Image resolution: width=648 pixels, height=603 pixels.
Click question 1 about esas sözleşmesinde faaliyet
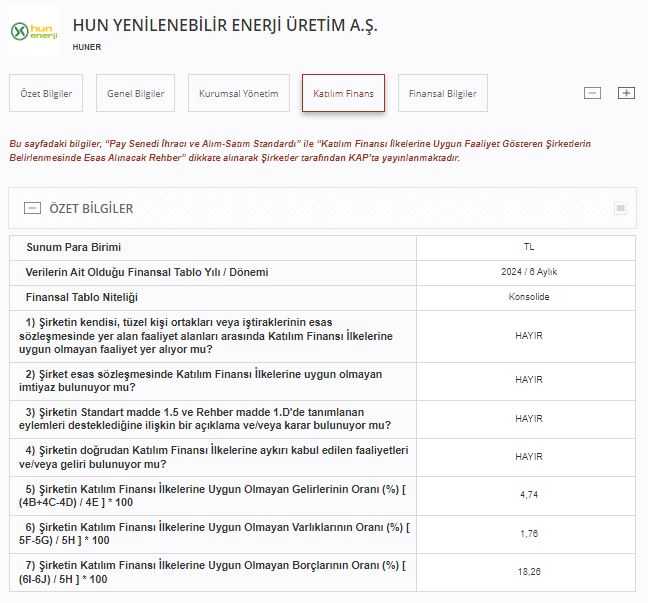[x=205, y=336]
